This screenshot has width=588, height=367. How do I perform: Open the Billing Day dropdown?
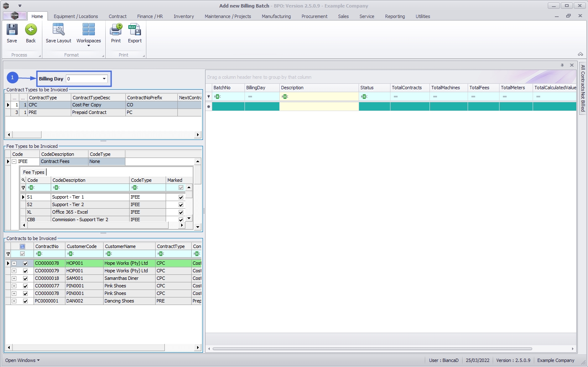104,79
